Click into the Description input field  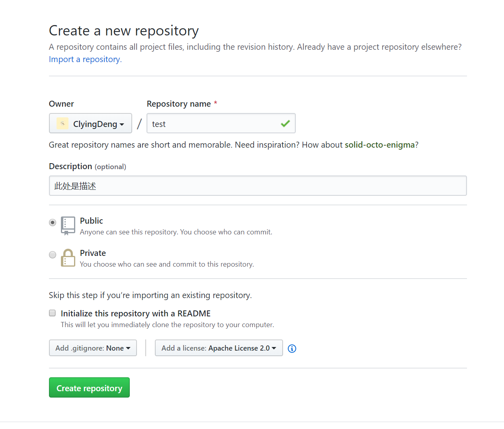[x=258, y=186]
